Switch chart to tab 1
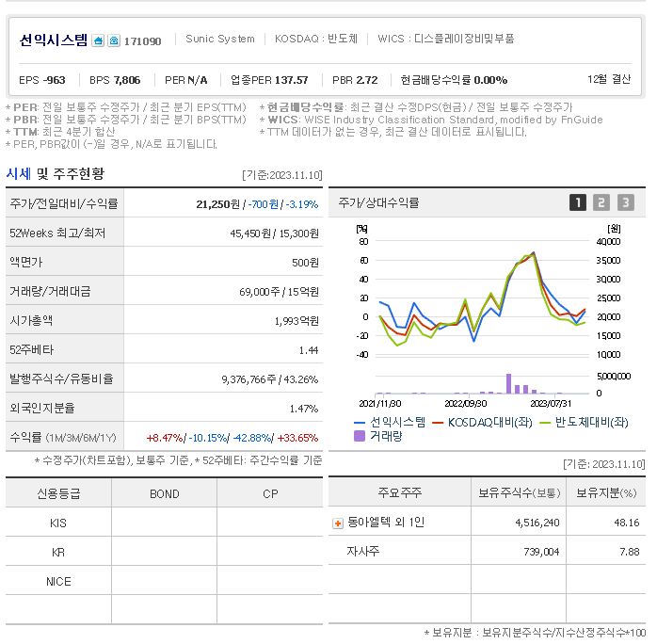657x644 pixels. coord(577,202)
